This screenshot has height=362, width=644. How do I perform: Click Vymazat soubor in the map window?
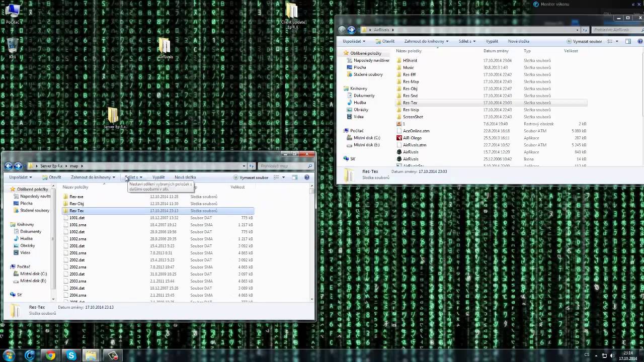pos(251,177)
